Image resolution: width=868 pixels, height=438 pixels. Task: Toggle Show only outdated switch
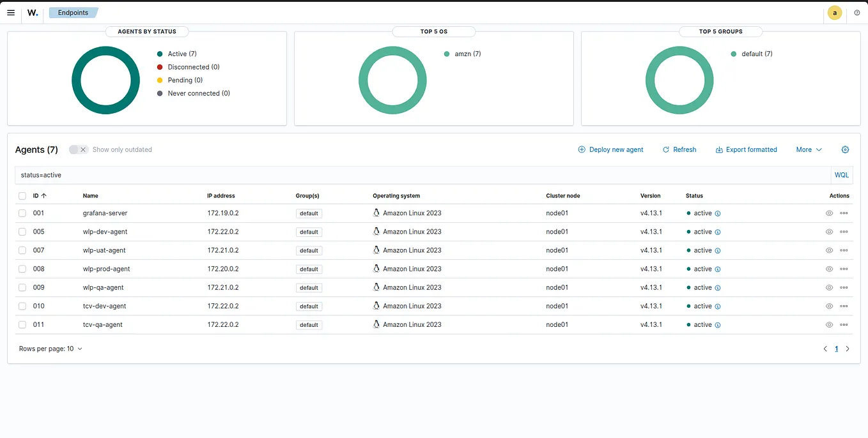pos(79,149)
